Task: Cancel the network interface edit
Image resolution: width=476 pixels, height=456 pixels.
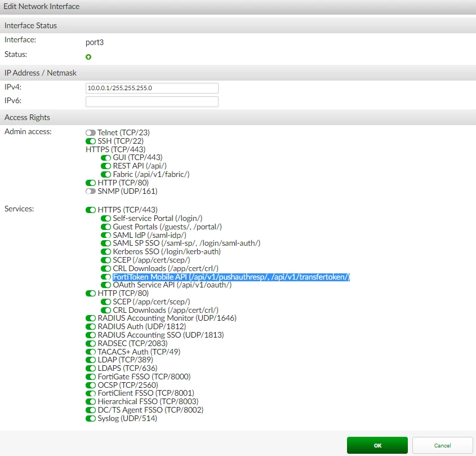Action: [x=443, y=445]
